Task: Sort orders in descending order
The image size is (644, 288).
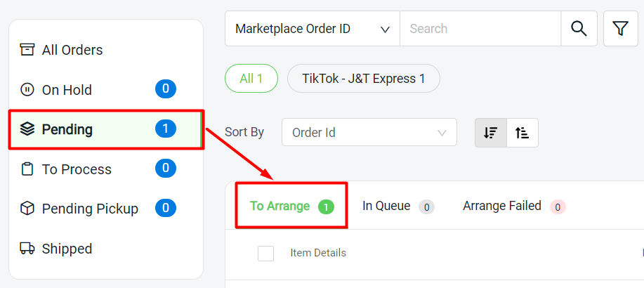Action: pyautogui.click(x=491, y=133)
